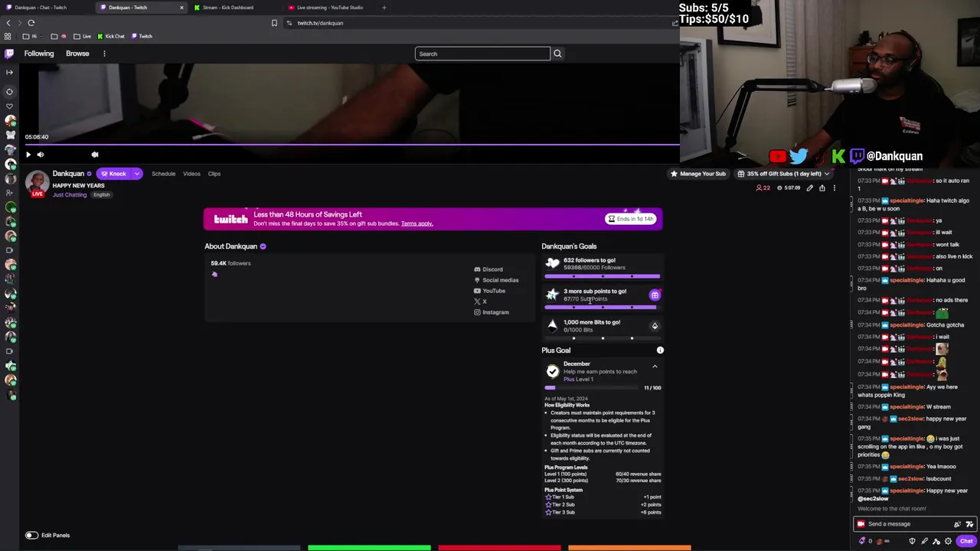Open the chat emote picker icon

969,524
